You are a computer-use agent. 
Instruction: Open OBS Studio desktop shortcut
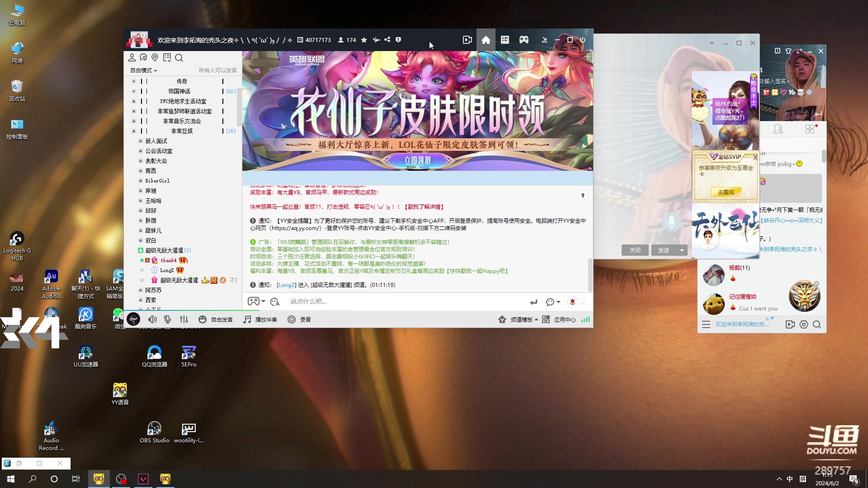155,432
